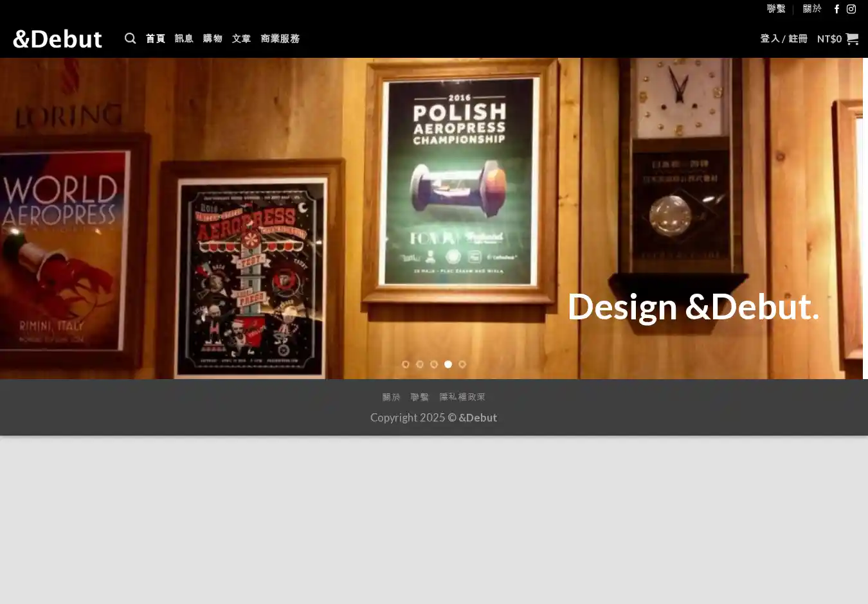
Task: Select the first slider dot
Action: point(406,364)
